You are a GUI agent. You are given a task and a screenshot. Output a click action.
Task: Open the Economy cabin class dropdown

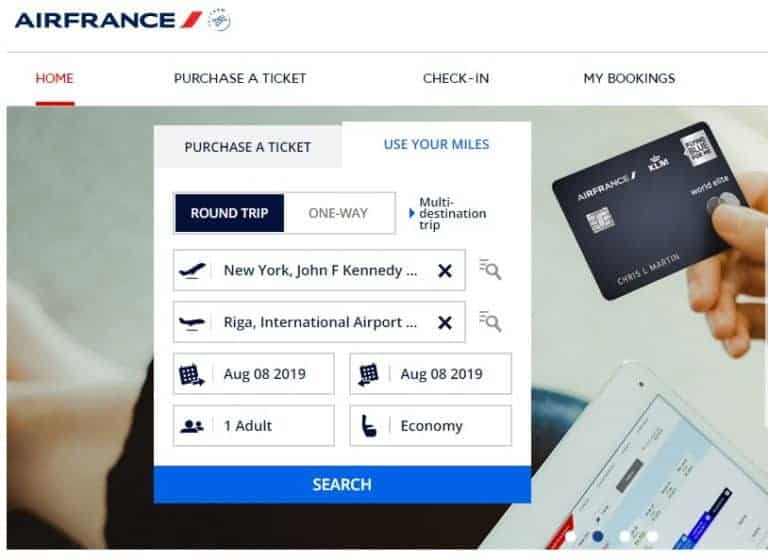[x=431, y=426]
